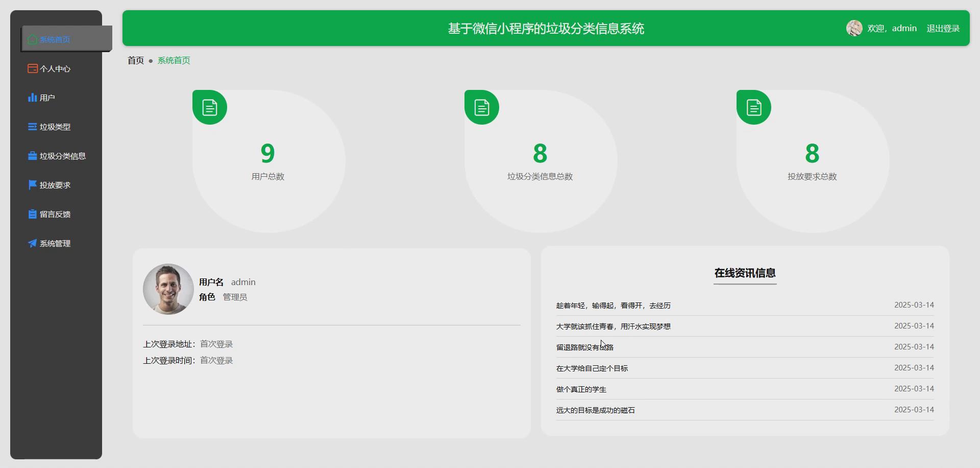The image size is (980, 468).
Task: Select 系统管理 in the sidebar
Action: (56, 243)
